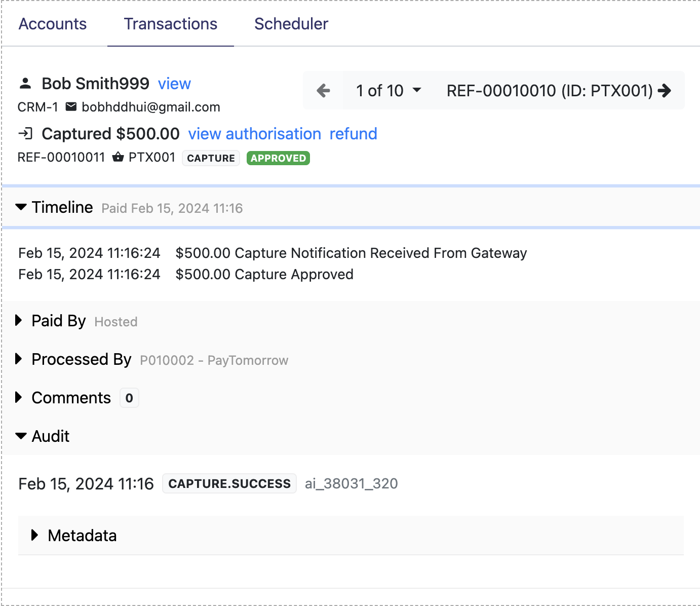Click 'Paid Feb 15, 2024 11:16' text

(x=172, y=208)
